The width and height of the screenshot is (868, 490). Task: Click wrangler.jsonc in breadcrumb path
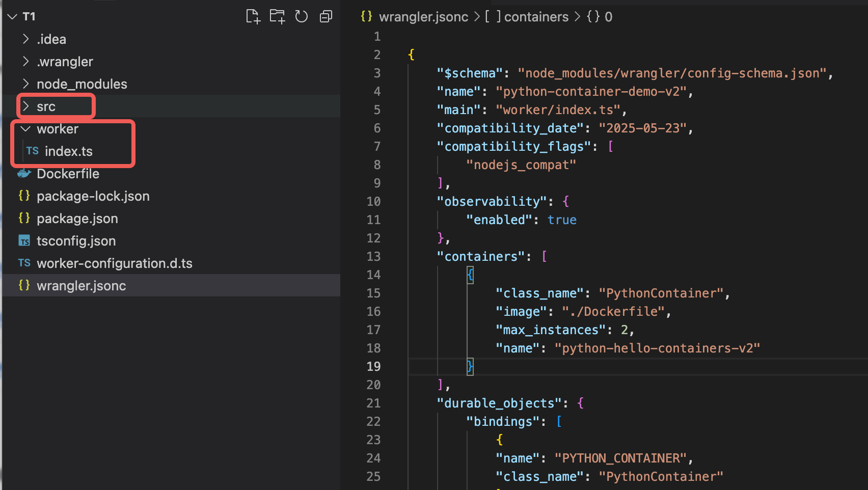click(423, 17)
